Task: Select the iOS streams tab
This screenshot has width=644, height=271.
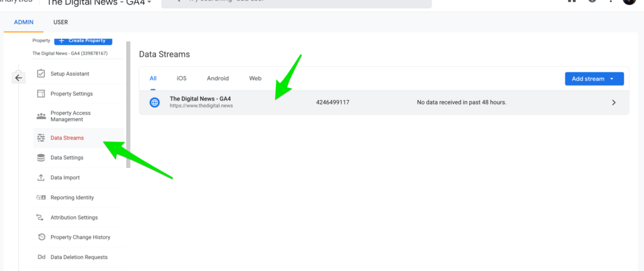Action: pos(182,79)
